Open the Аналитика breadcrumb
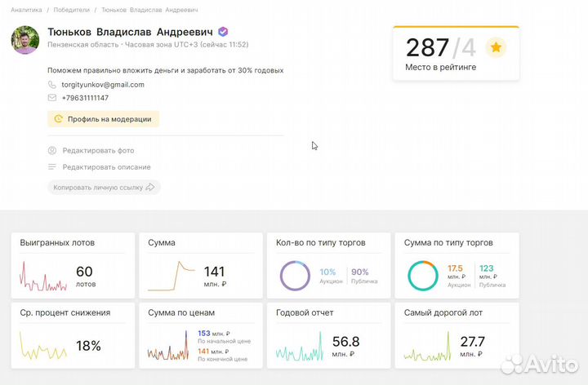 coord(27,10)
